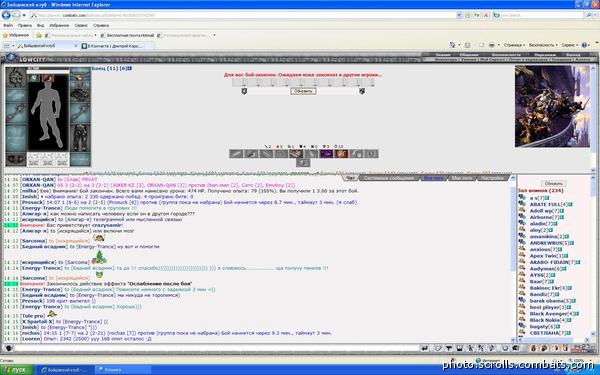
Task: Click the red stop loading icon
Action: click(x=486, y=15)
